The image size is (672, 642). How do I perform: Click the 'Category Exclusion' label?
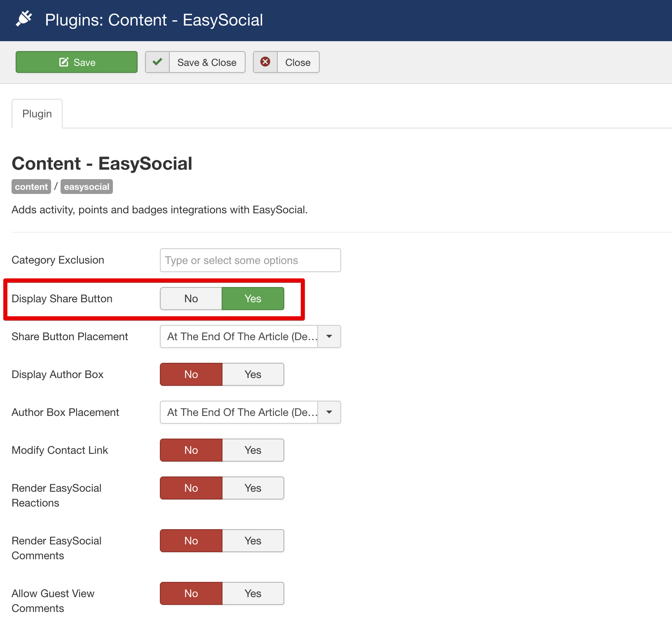(x=58, y=260)
